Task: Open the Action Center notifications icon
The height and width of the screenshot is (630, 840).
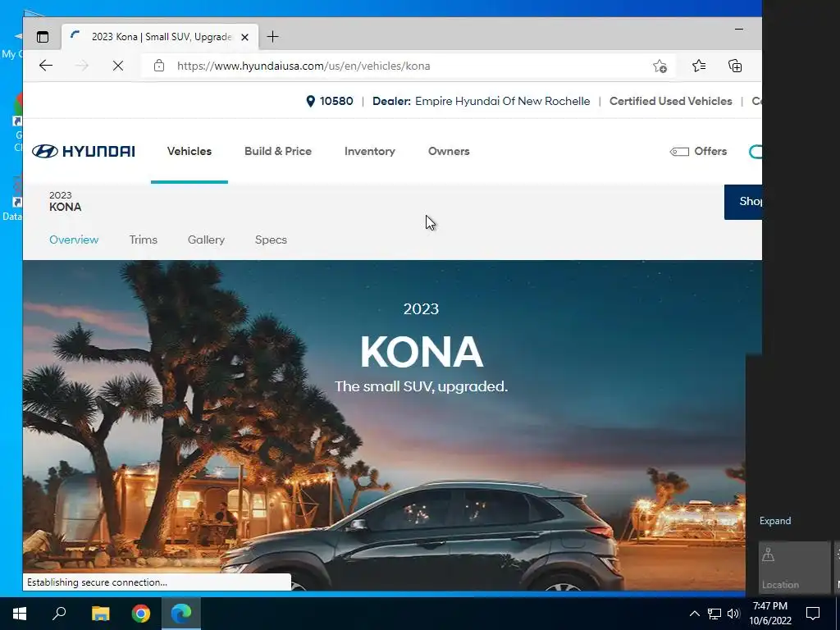Action: [813, 614]
